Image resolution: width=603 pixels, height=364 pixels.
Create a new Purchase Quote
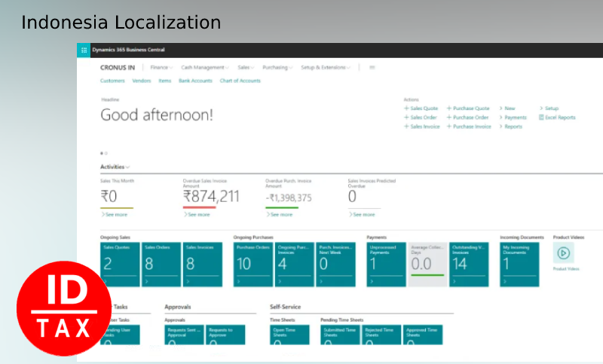point(468,109)
